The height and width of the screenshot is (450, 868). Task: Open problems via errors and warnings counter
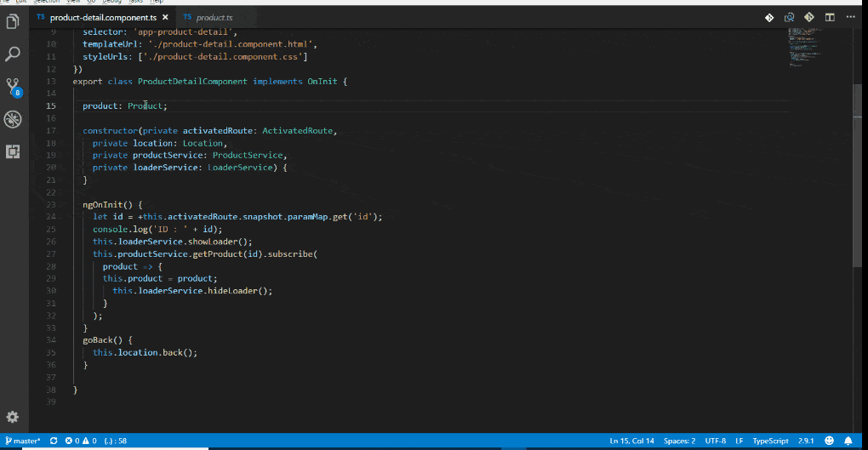(81, 441)
